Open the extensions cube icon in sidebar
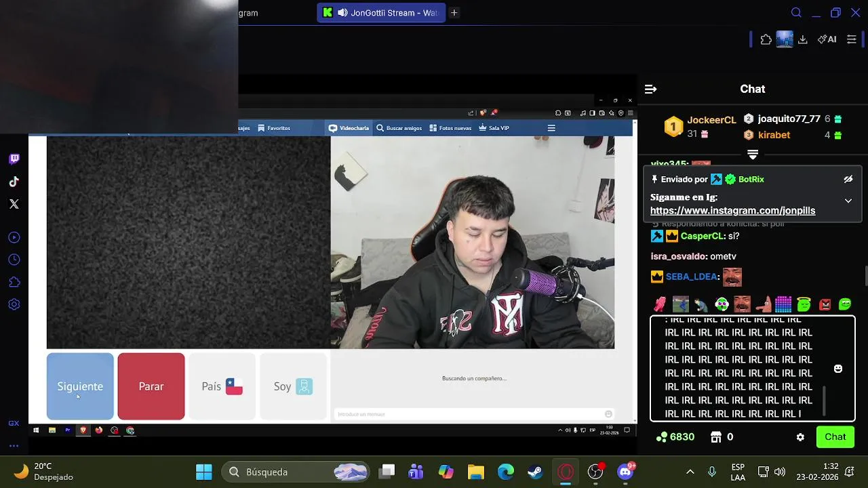The width and height of the screenshot is (868, 488). click(14, 282)
